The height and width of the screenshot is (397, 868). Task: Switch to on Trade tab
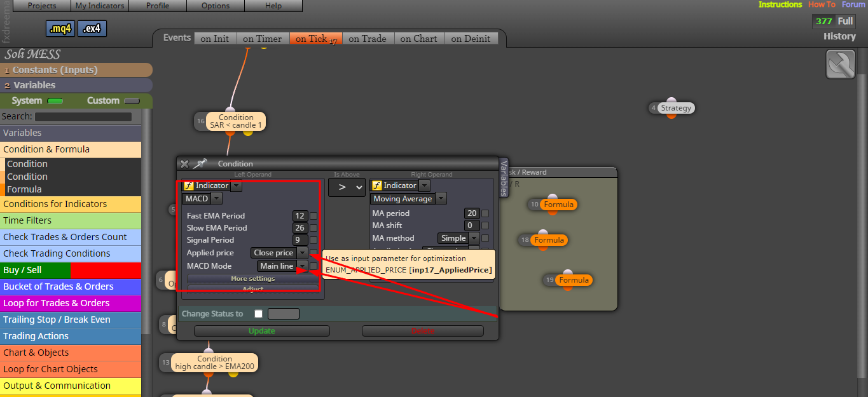(x=368, y=39)
